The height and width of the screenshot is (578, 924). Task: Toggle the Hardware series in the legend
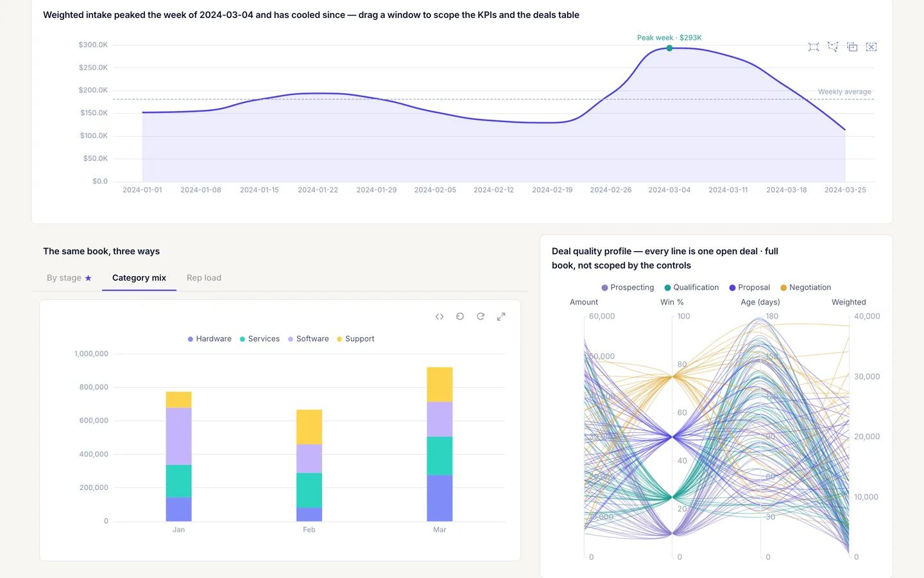(x=209, y=339)
